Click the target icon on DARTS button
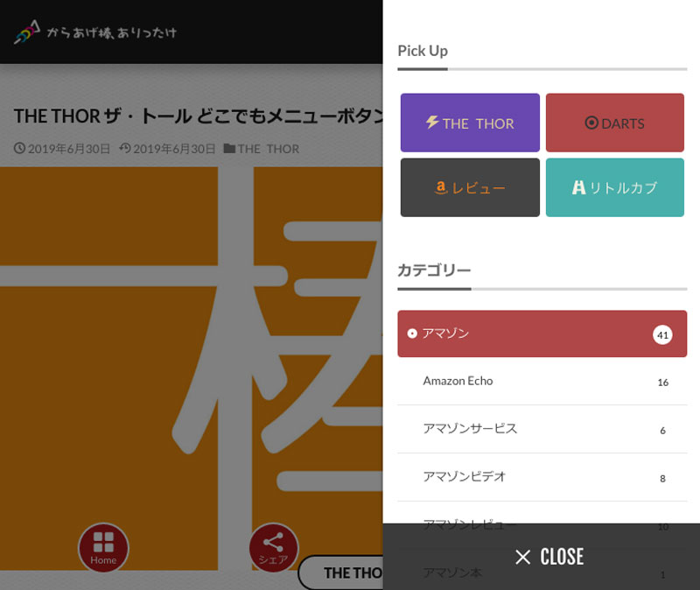Screen dimensions: 700x590 (x=591, y=123)
